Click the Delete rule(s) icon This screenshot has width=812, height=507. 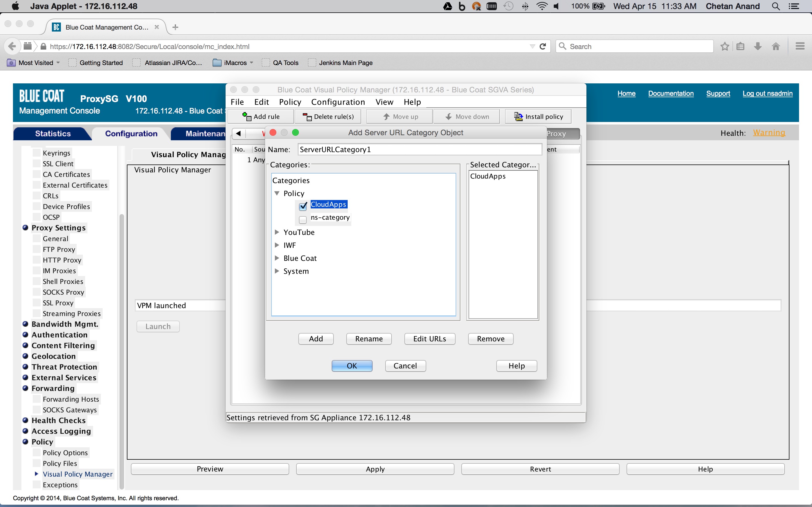pyautogui.click(x=307, y=116)
